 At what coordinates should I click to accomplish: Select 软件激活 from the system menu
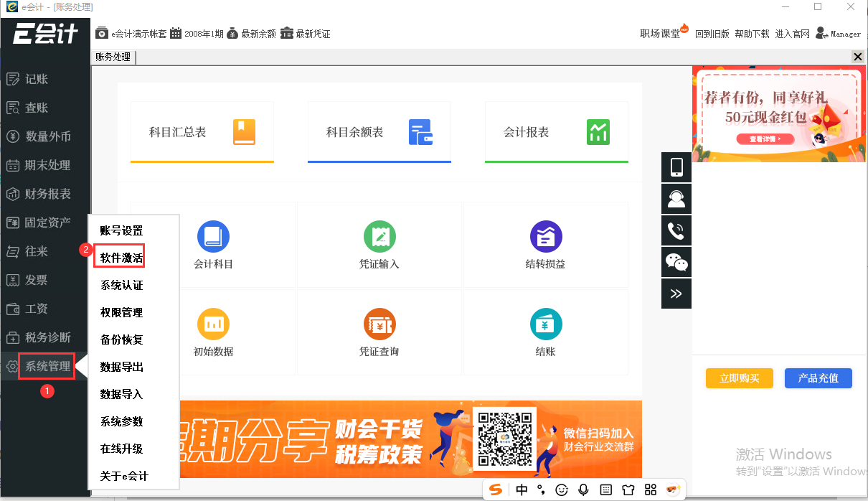tap(119, 256)
